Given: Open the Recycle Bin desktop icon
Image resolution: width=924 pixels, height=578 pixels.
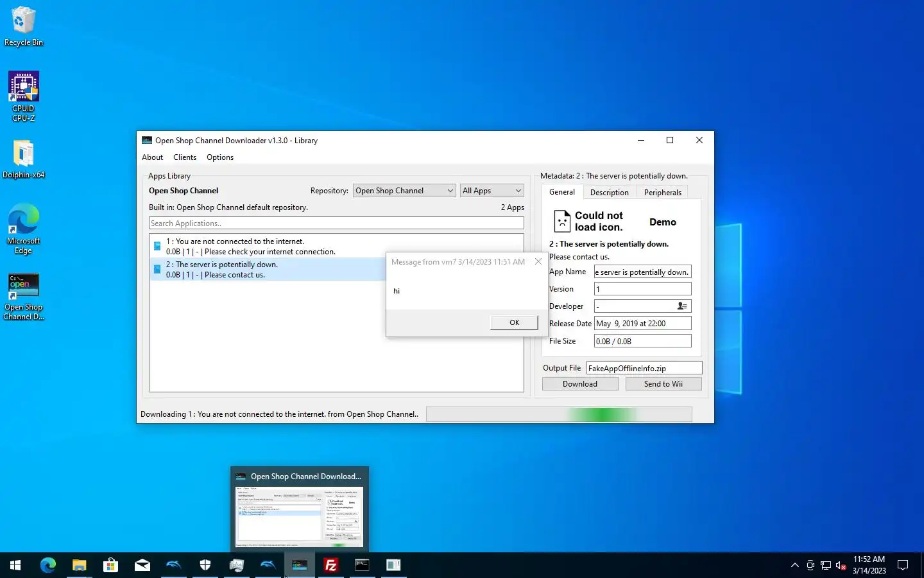Looking at the screenshot, I should tap(23, 26).
